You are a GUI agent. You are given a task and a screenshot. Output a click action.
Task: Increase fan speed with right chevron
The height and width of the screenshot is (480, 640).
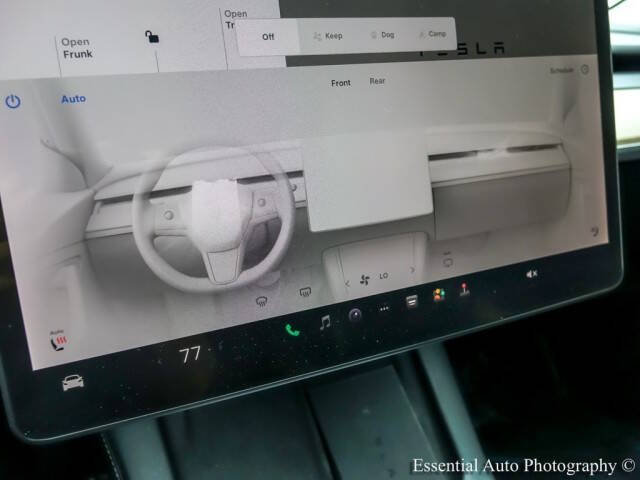412,270
